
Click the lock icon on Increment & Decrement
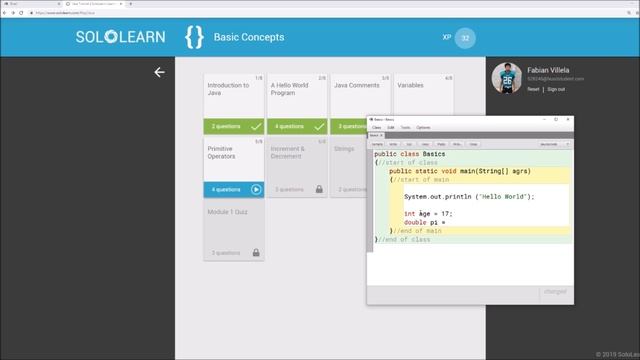319,189
